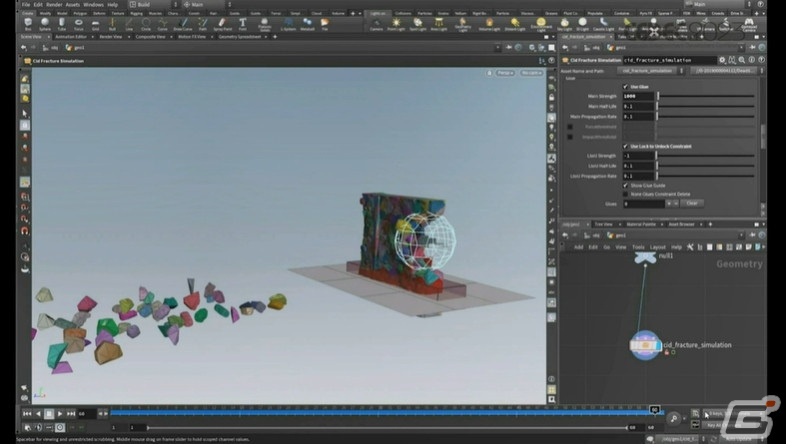
Task: Add an Area Light from shelf
Action: [x=439, y=24]
